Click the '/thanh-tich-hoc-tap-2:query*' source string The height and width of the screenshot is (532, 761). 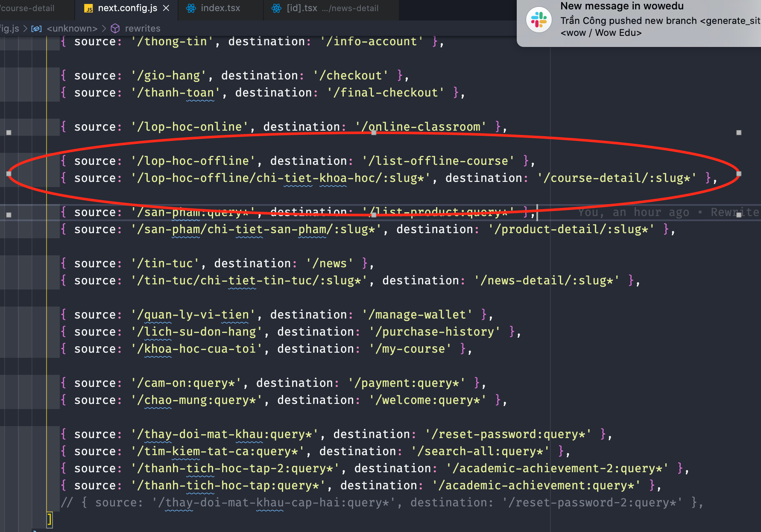(235, 468)
